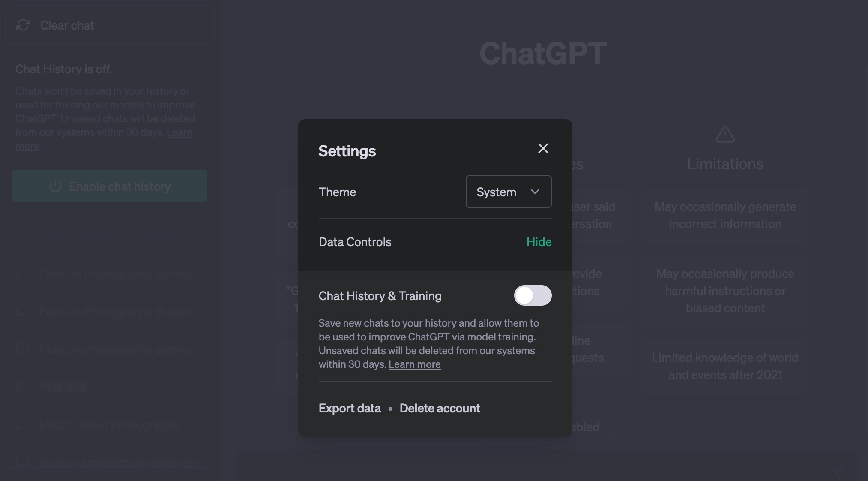Close the Settings dialog with the X icon
The image size is (868, 481).
point(543,149)
